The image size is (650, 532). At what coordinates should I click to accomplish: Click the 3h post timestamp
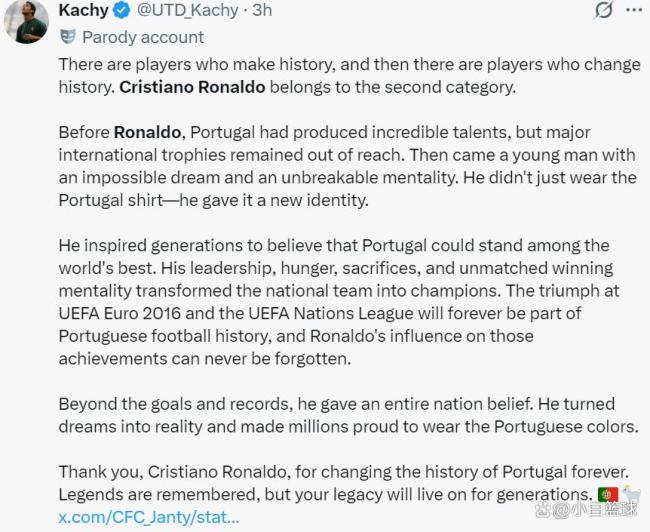[262, 10]
